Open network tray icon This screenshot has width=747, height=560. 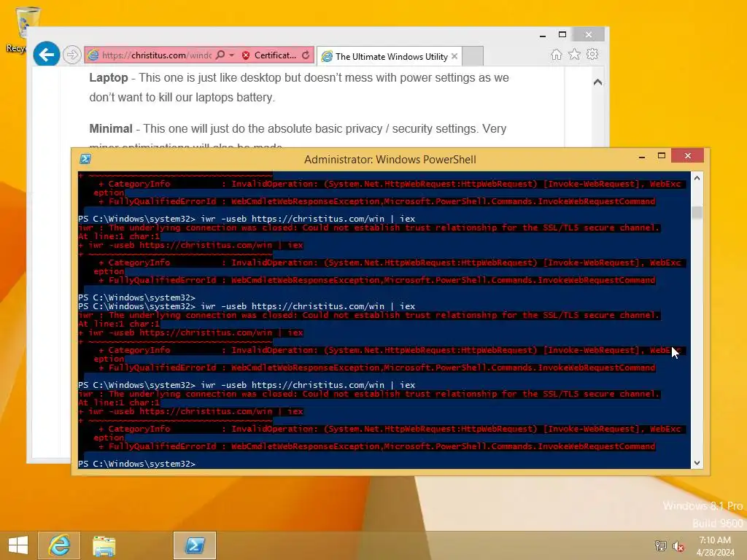(x=660, y=545)
